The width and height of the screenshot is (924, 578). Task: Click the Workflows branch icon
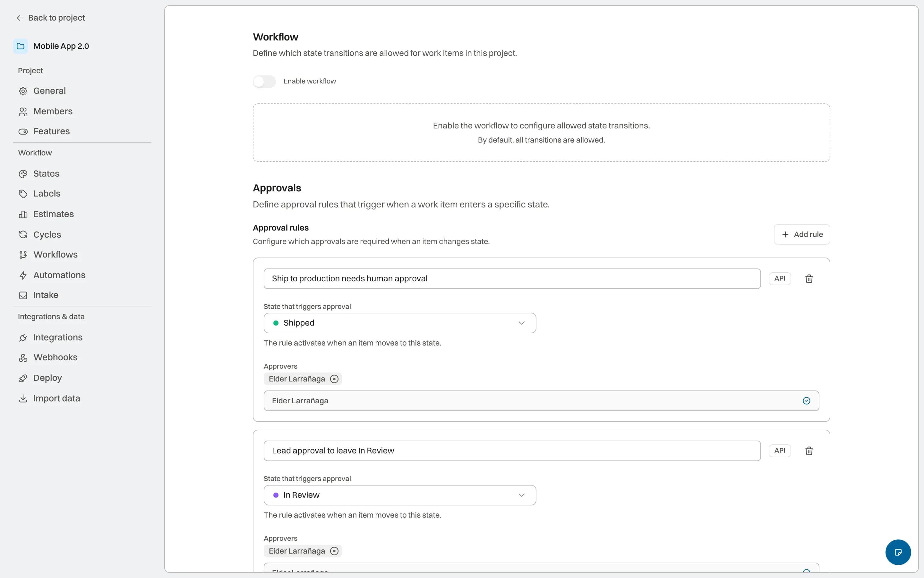pos(23,255)
